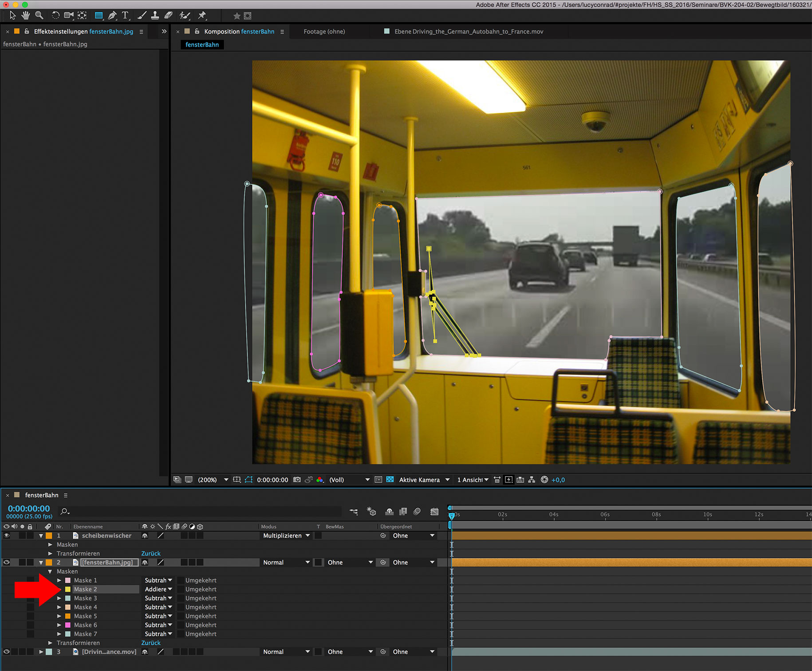The height and width of the screenshot is (671, 812).
Task: Select the horizontal Type tool
Action: click(x=125, y=16)
